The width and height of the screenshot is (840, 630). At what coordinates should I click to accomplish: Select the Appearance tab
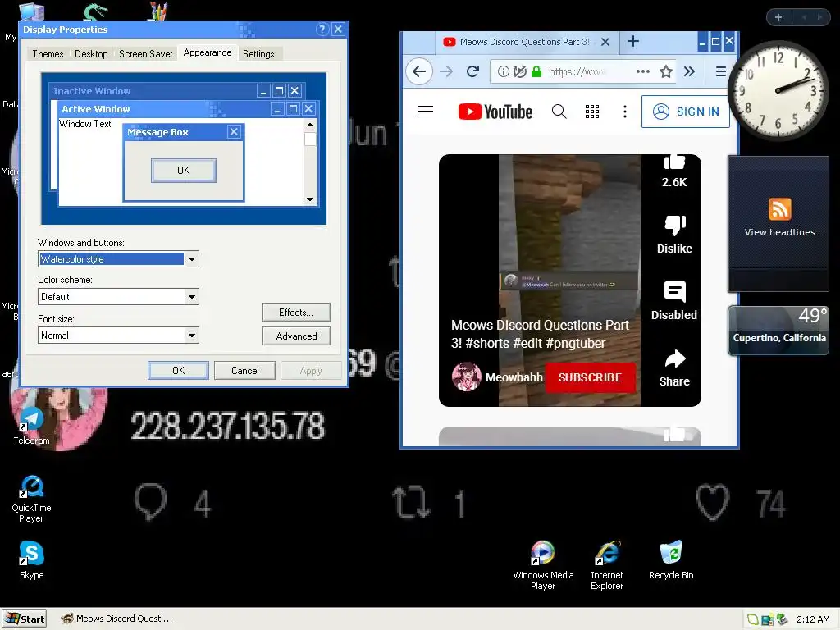[x=208, y=52]
